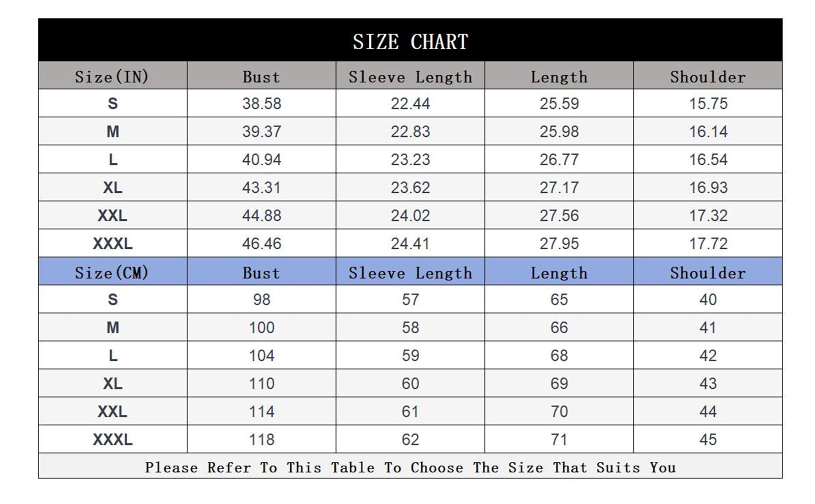This screenshot has height=504, width=815.
Task: Select the 98 bust value in centimeters
Action: 261,299
